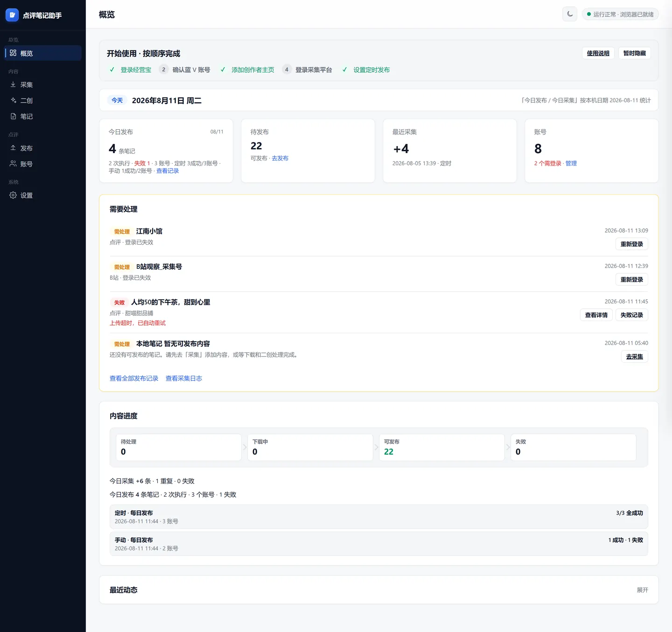Click the 今天 date badge
The image size is (672, 632).
point(117,100)
